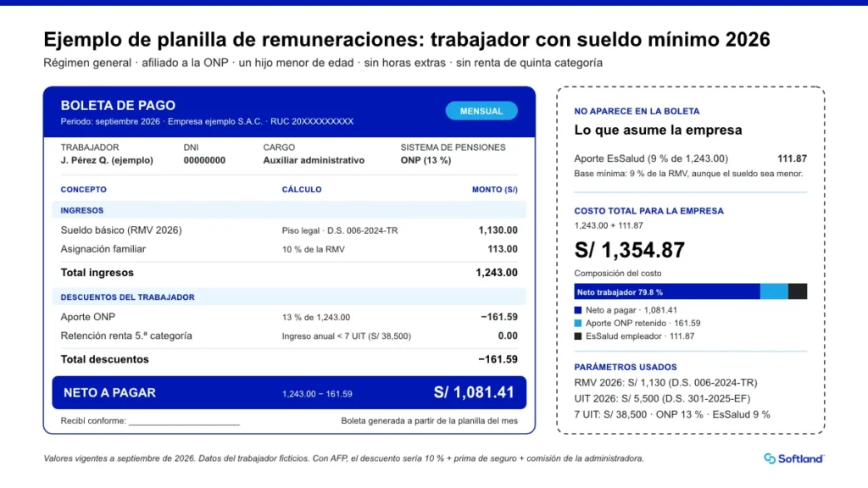
Task: Click the Periodo: septiembre 2026 subtitle line
Action: point(207,122)
